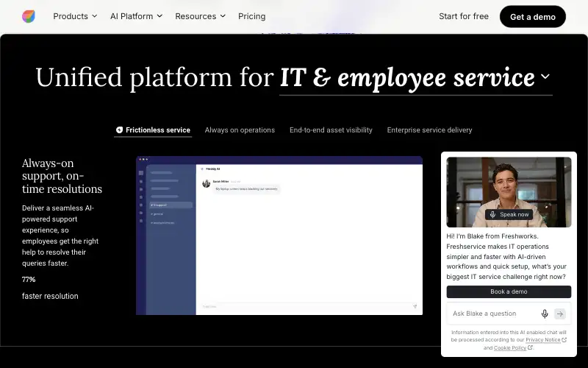Click the Frictionless service tab icon
The height and width of the screenshot is (368, 588).
coord(119,130)
